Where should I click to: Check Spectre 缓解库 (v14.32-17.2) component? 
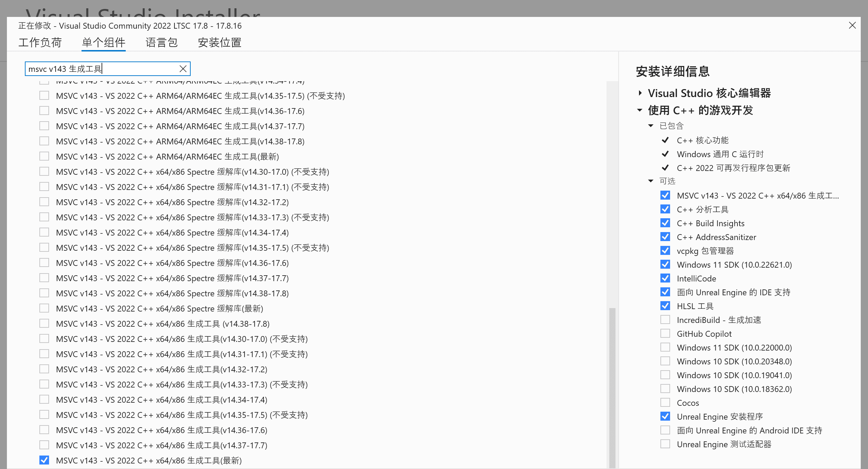point(44,202)
